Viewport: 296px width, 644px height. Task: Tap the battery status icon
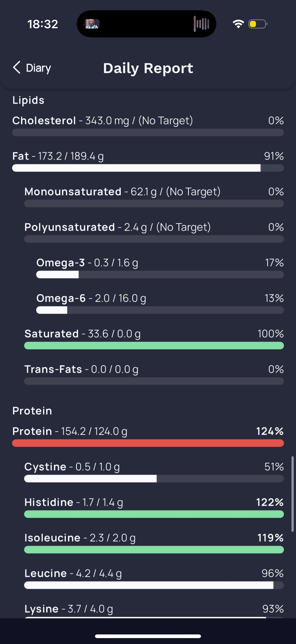[x=257, y=24]
